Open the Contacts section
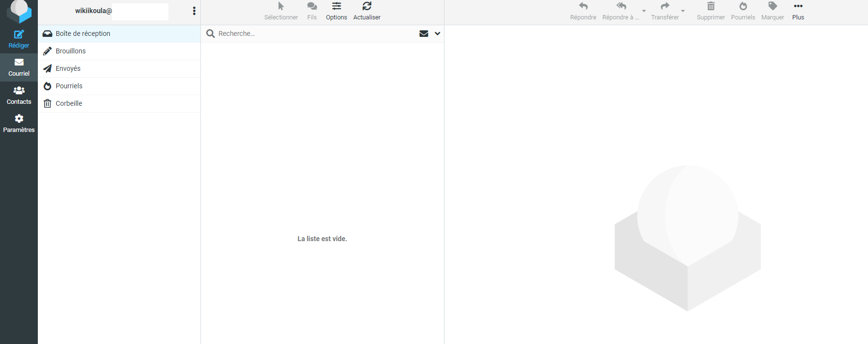The image size is (868, 344). pyautogui.click(x=19, y=96)
